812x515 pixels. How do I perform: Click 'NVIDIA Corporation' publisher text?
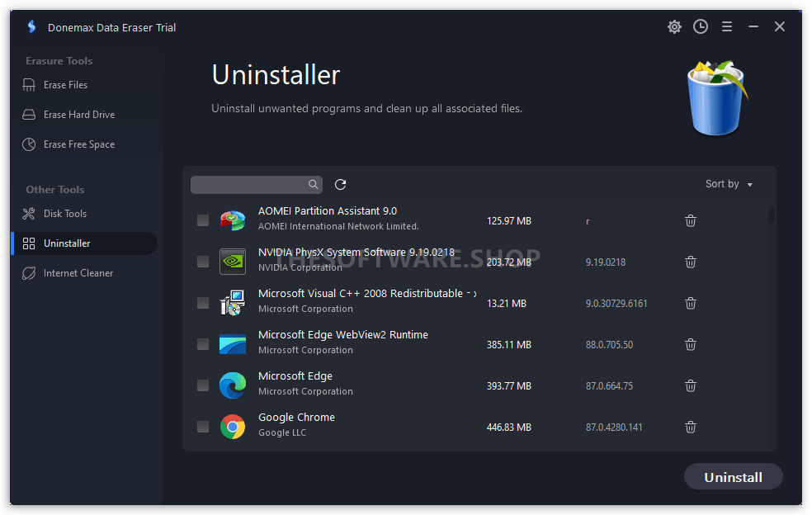click(x=300, y=267)
